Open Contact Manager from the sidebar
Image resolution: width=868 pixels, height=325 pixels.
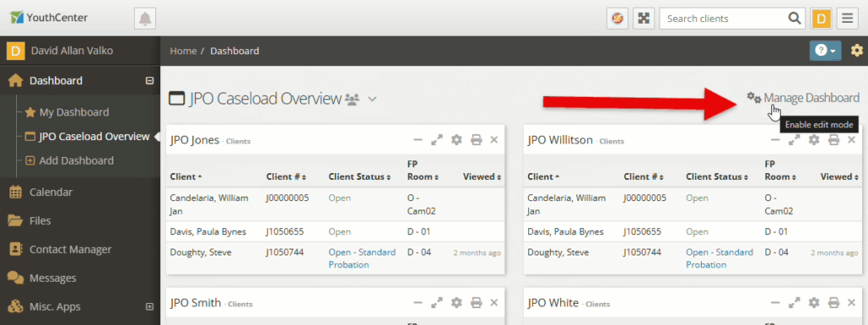[x=70, y=249]
